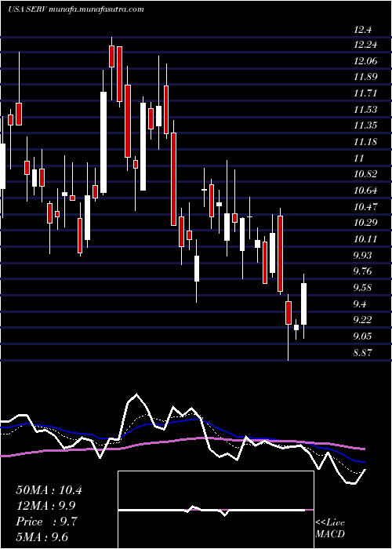The image size is (392, 549).
Task: Click the '12MA : 9.9' reading
Action: click(46, 506)
